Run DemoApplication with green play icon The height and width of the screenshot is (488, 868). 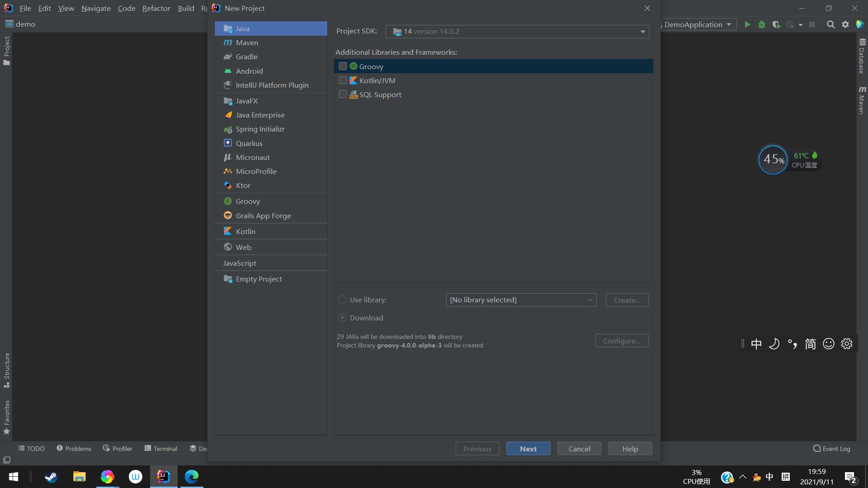tap(747, 24)
